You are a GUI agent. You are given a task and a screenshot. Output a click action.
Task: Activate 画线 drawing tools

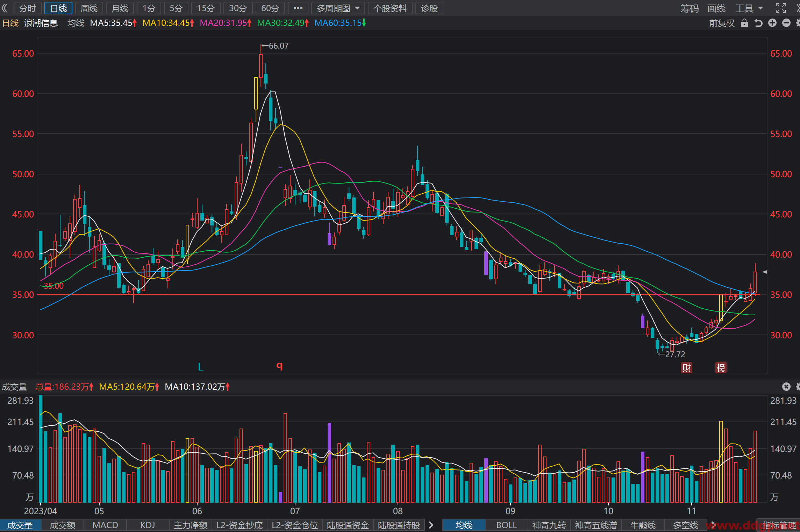point(716,8)
